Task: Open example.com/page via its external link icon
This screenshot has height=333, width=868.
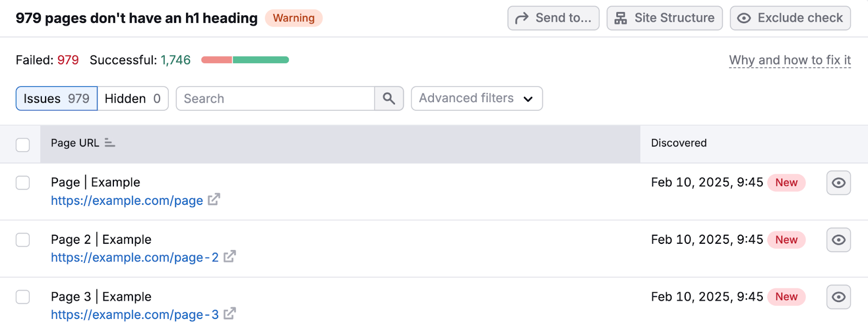Action: click(x=214, y=200)
